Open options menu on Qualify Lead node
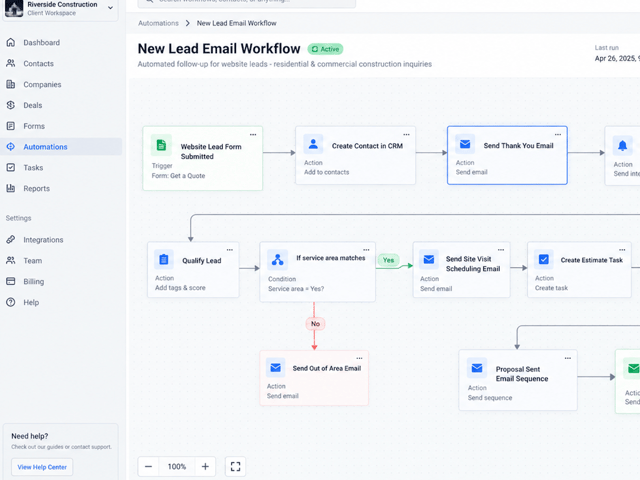 click(x=230, y=250)
